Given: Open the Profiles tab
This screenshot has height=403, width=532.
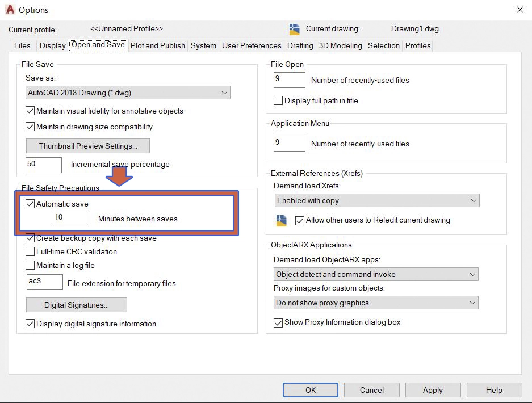Looking at the screenshot, I should pos(418,45).
